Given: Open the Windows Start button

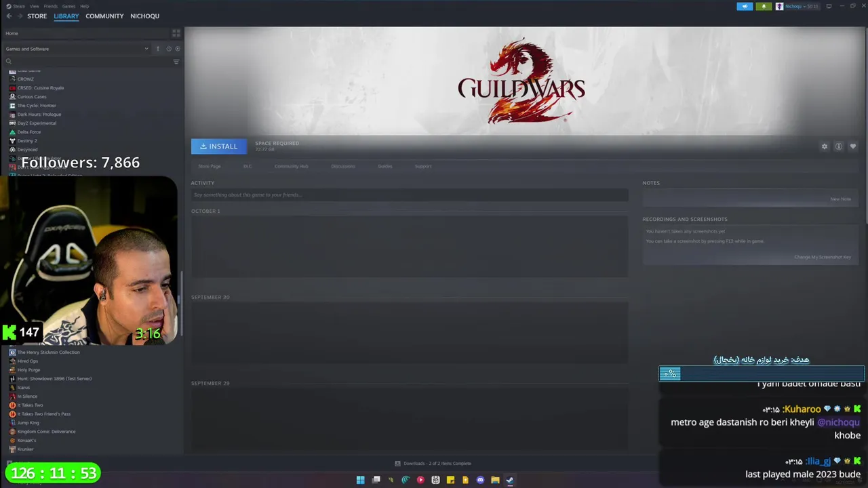Looking at the screenshot, I should pyautogui.click(x=361, y=480).
